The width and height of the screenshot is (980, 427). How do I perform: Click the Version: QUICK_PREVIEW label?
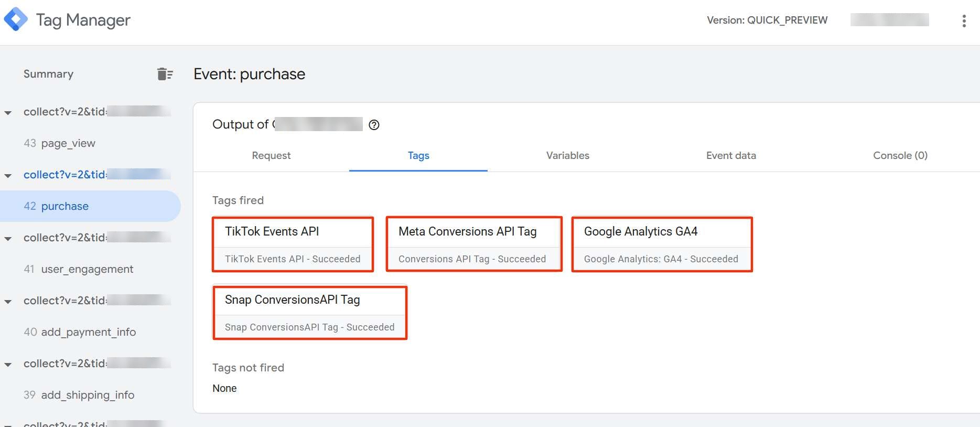click(x=767, y=20)
